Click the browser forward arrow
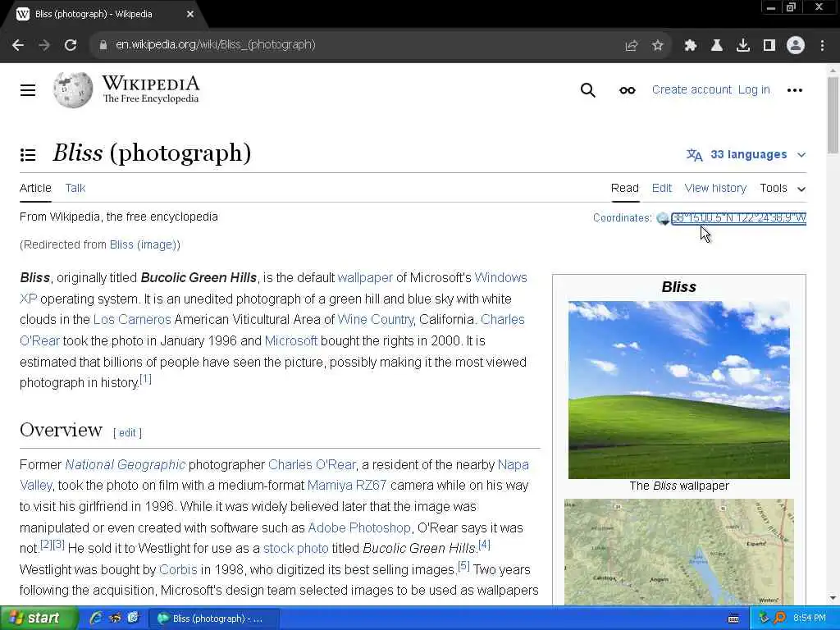This screenshot has width=840, height=630. pyautogui.click(x=44, y=45)
